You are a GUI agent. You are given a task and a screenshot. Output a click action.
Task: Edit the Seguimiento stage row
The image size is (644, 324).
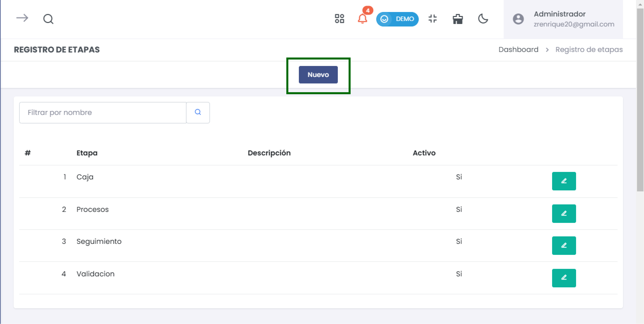click(564, 246)
